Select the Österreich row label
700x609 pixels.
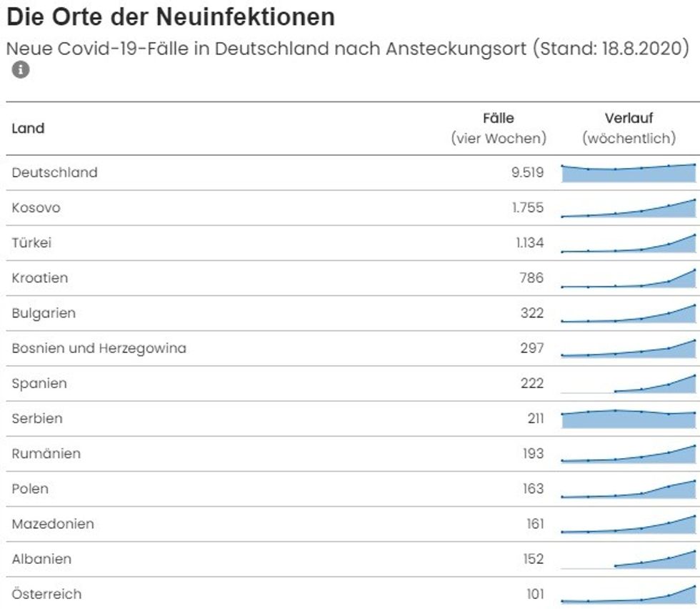(46, 594)
